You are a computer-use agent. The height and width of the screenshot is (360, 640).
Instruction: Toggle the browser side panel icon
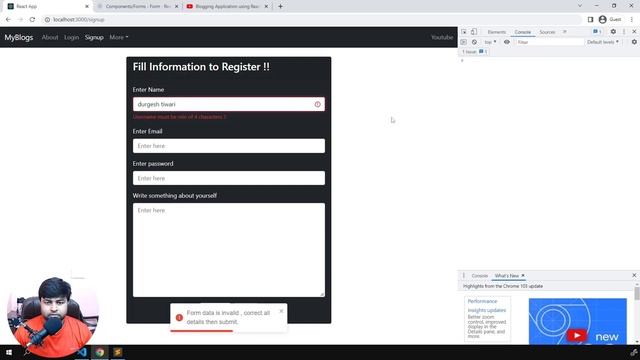point(590,19)
